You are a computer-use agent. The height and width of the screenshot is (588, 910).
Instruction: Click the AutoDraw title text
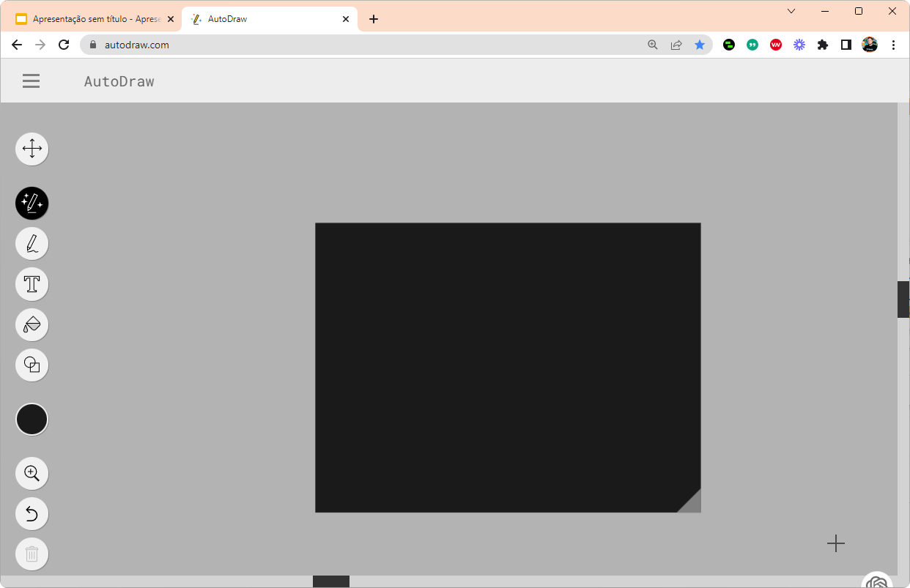pyautogui.click(x=119, y=81)
